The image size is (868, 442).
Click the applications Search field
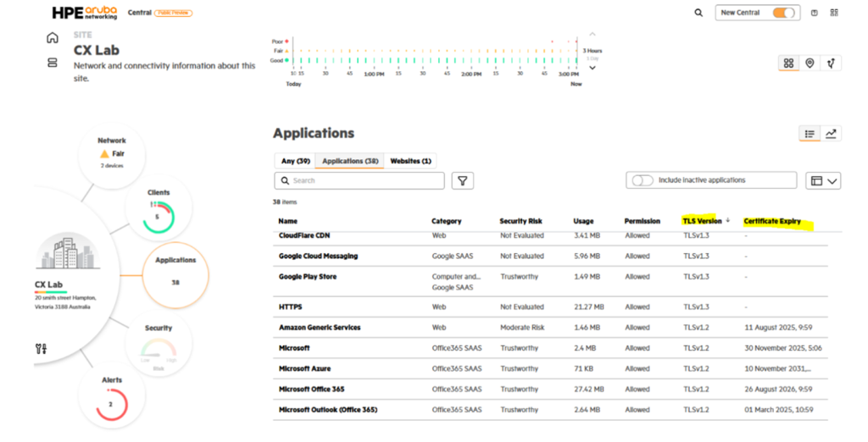tap(359, 180)
